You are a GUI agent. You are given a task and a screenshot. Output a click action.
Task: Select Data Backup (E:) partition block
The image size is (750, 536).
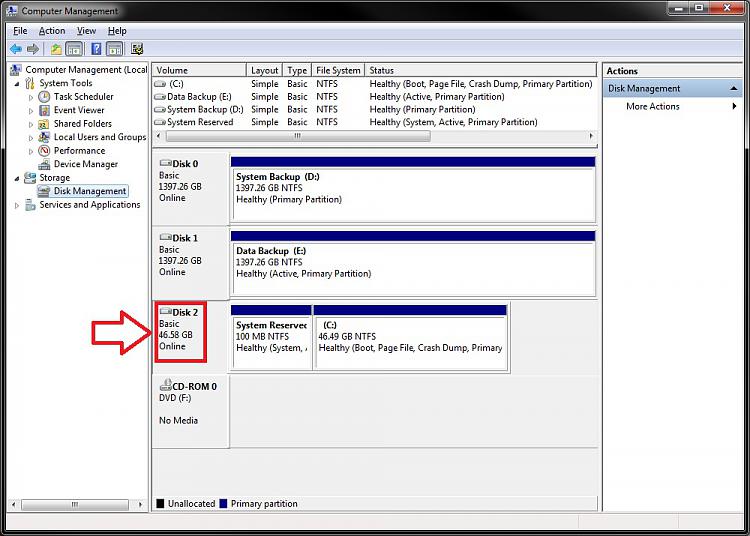(413, 263)
